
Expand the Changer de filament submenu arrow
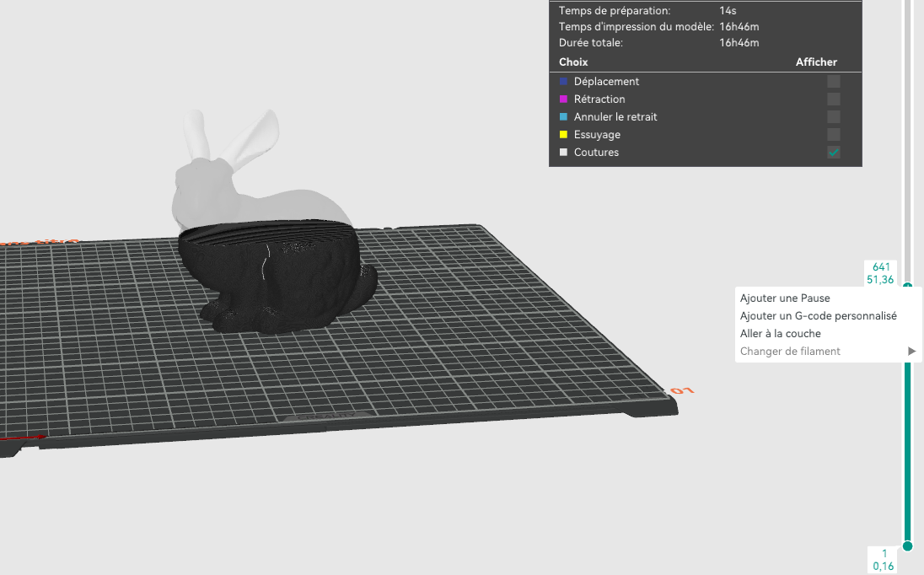[911, 351]
